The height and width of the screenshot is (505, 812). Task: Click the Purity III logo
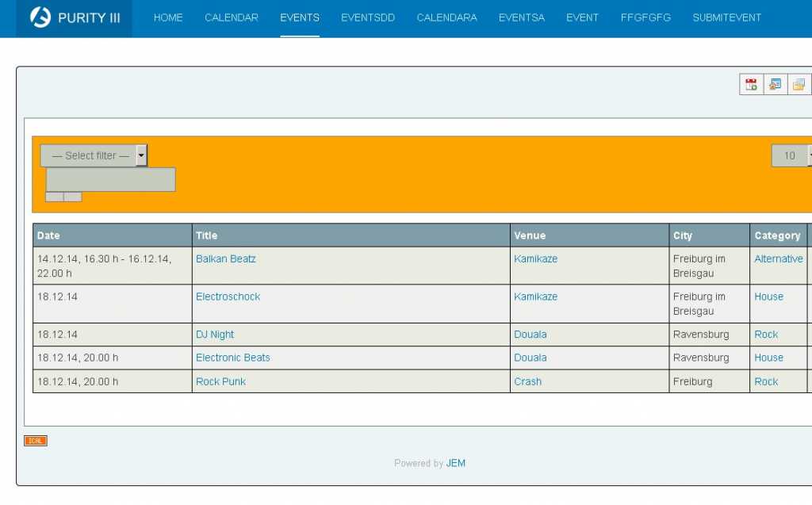tap(74, 18)
